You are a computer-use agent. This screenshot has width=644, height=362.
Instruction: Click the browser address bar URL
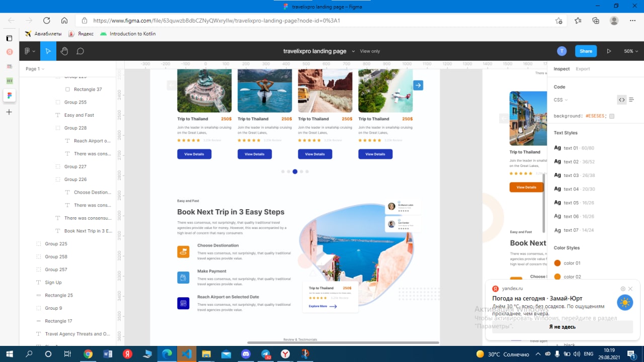coord(217,21)
